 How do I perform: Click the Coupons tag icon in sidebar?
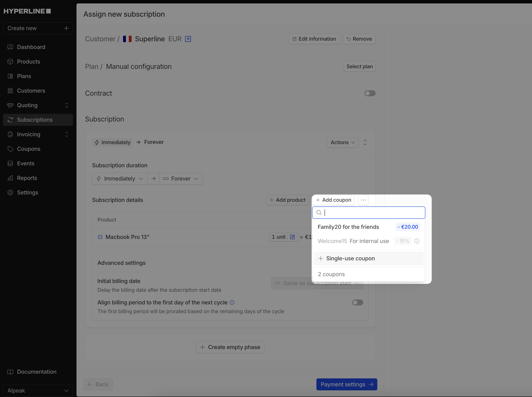click(10, 149)
